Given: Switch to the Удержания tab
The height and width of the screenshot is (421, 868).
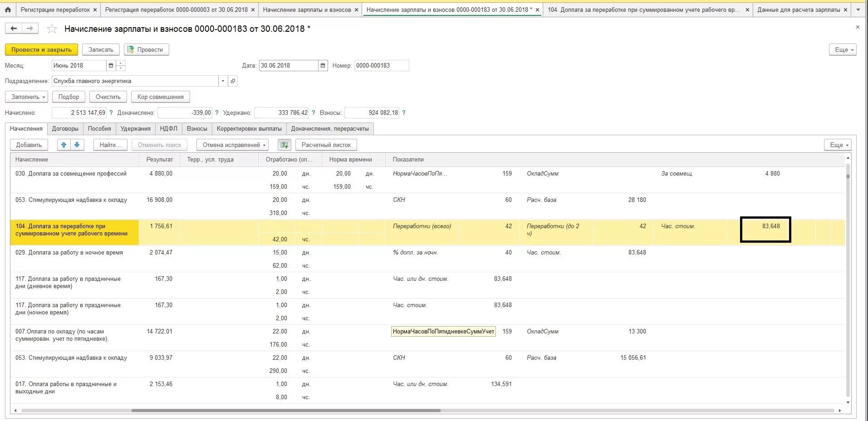Looking at the screenshot, I should tap(136, 128).
